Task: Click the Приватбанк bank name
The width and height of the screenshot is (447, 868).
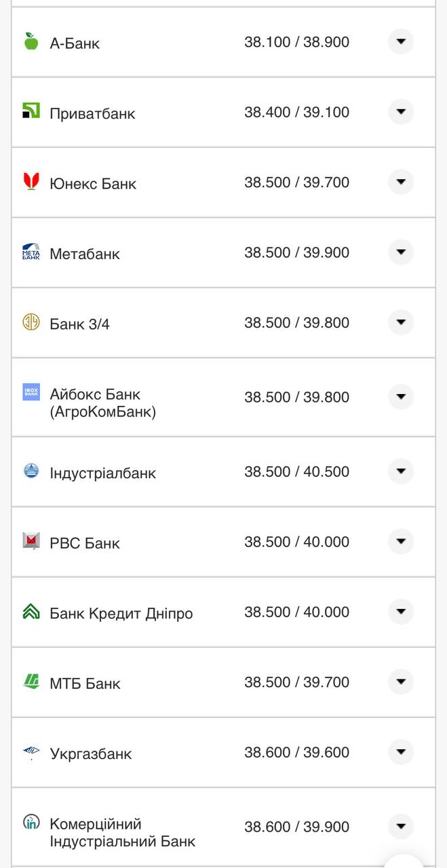Action: click(91, 113)
